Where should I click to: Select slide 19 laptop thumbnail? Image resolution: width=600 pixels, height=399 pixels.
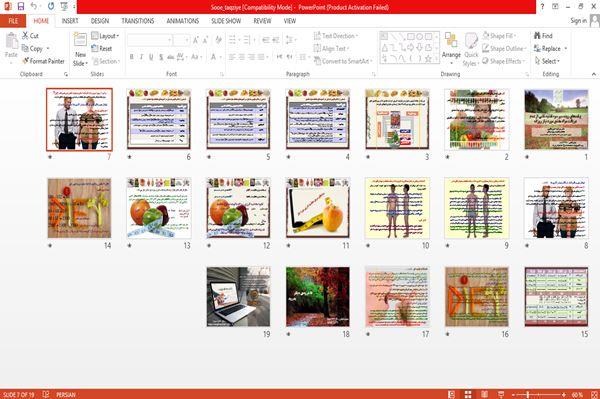pyautogui.click(x=238, y=297)
